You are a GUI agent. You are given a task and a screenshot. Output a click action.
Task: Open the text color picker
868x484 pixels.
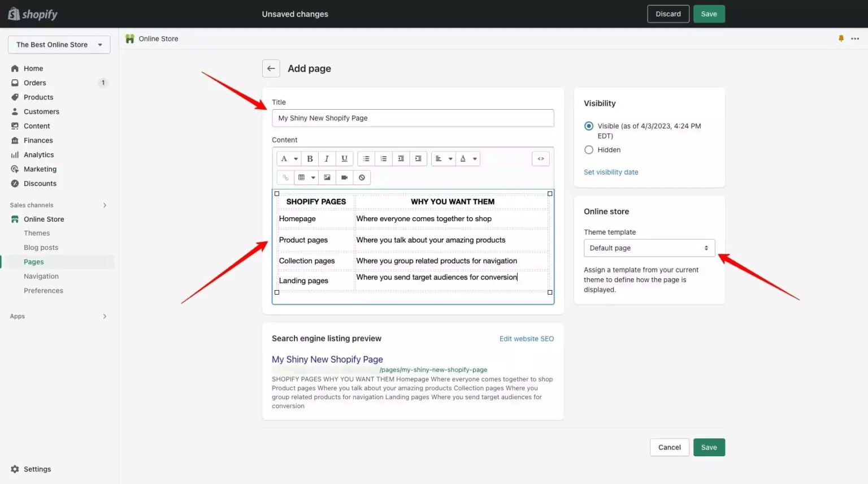point(467,158)
